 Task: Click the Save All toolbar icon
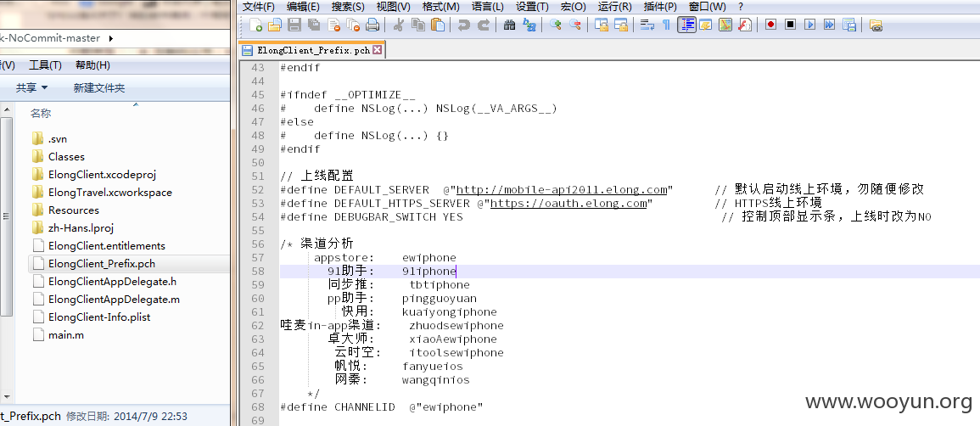point(314,25)
